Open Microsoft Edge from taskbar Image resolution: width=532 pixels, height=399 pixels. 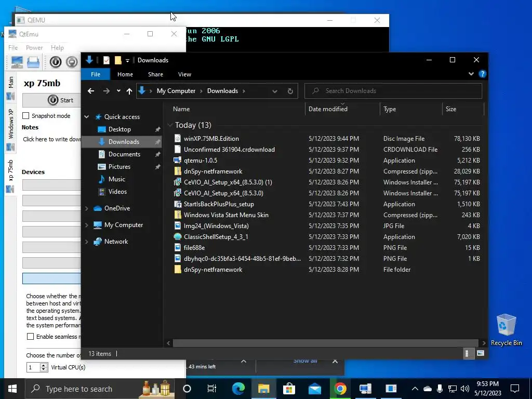pos(238,389)
